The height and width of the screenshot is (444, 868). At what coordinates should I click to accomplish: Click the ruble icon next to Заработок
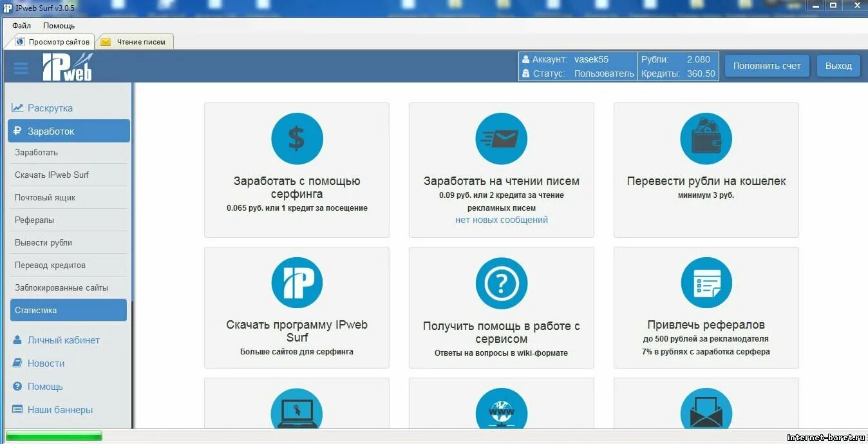coord(17,131)
